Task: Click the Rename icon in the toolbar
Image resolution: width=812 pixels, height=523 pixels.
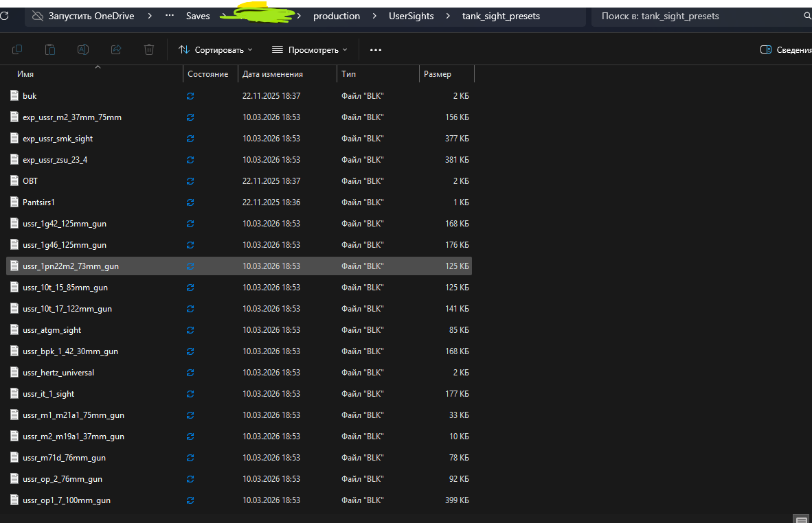Action: [x=83, y=49]
